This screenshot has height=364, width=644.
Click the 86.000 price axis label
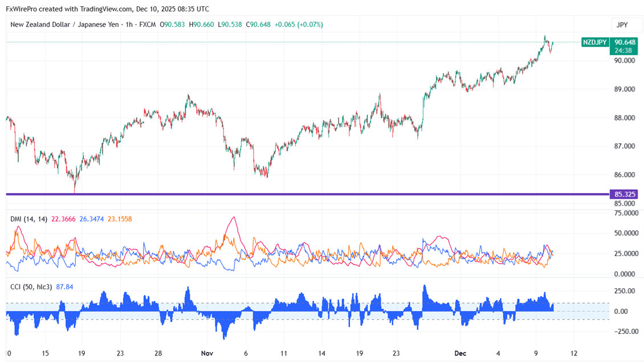coord(625,175)
